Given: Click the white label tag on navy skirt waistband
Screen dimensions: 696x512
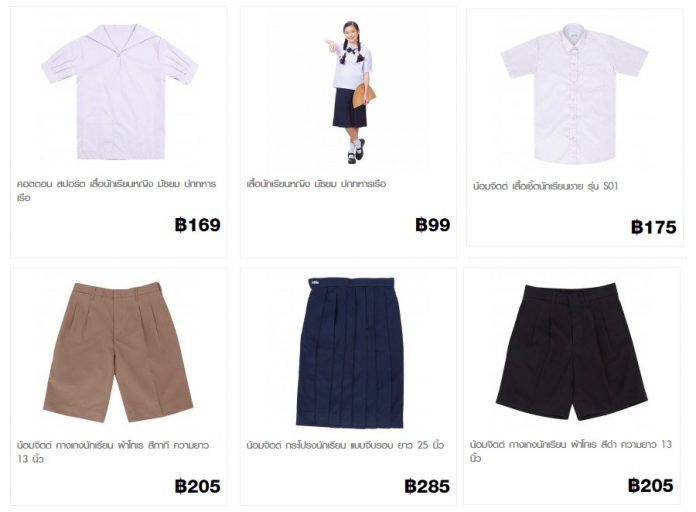Looking at the screenshot, I should [x=315, y=282].
